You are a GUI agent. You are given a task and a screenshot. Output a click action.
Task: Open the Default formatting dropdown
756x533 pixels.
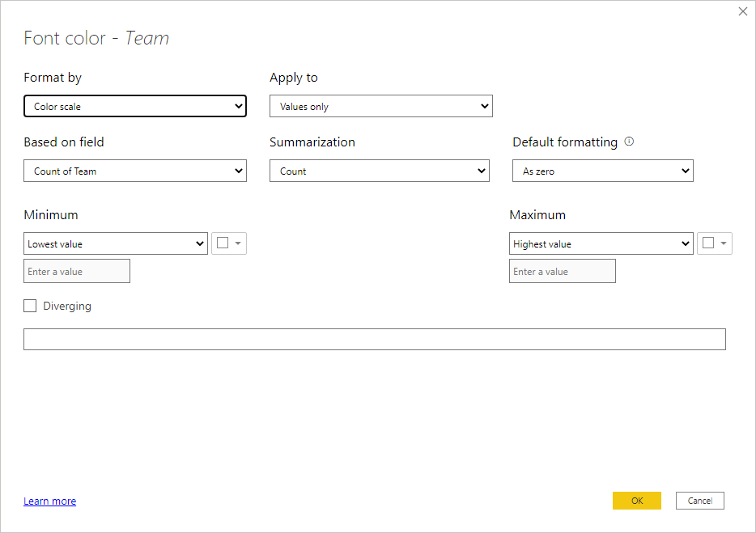click(x=603, y=171)
